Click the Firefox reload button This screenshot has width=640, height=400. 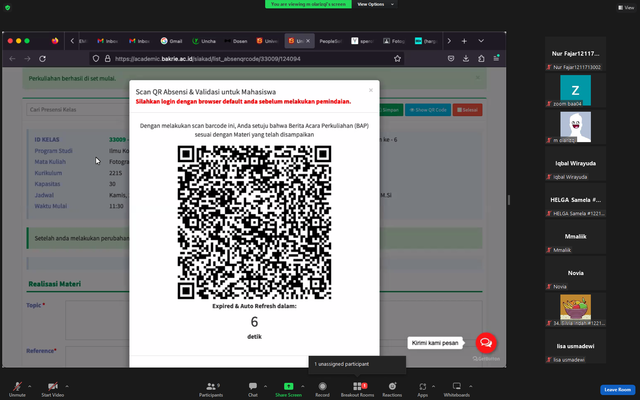[x=42, y=59]
